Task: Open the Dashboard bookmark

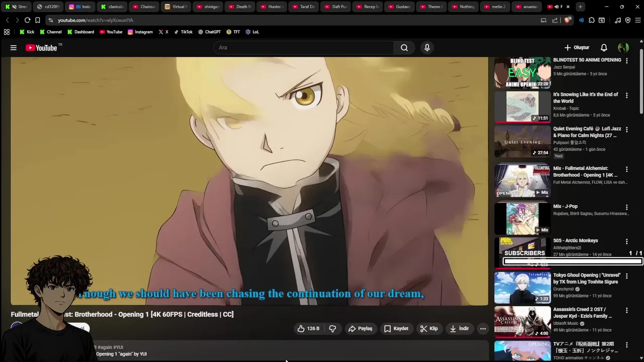Action: tap(80, 32)
